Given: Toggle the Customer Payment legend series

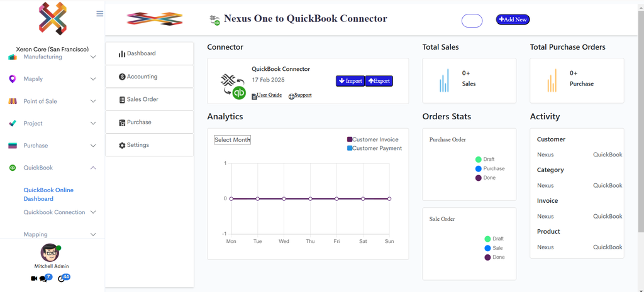Looking at the screenshot, I should [375, 148].
